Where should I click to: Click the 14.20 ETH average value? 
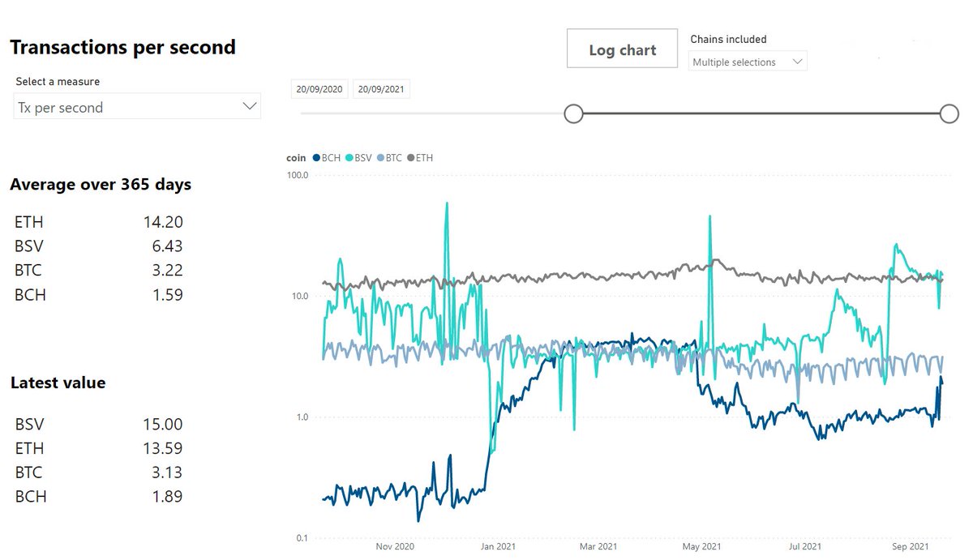[x=163, y=222]
